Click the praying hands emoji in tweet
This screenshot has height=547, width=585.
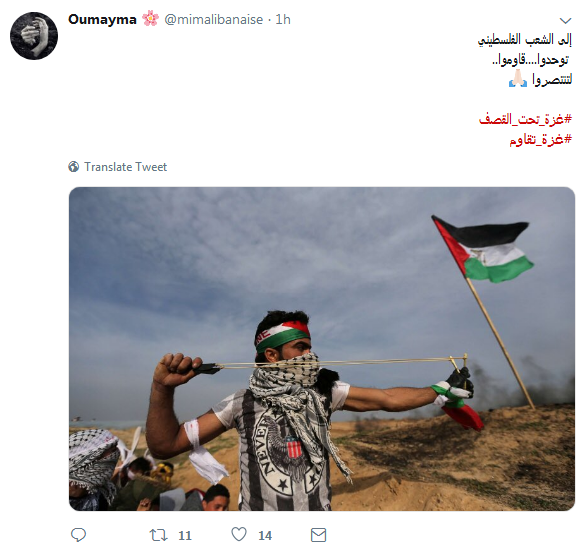[x=518, y=79]
